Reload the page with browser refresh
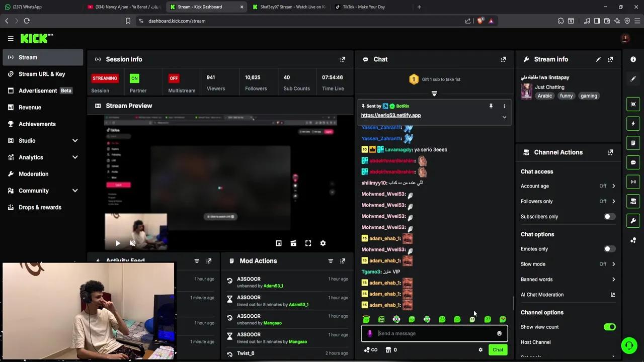 tap(27, 21)
